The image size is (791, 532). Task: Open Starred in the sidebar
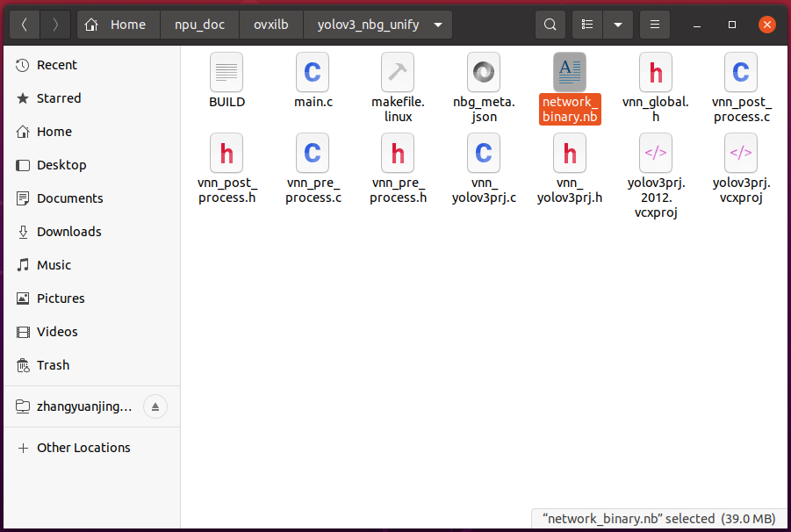click(x=92, y=98)
